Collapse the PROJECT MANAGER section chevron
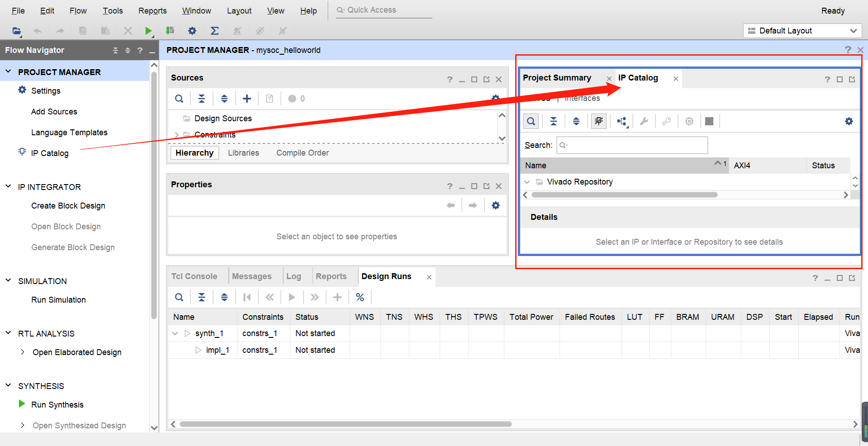 tap(8, 71)
